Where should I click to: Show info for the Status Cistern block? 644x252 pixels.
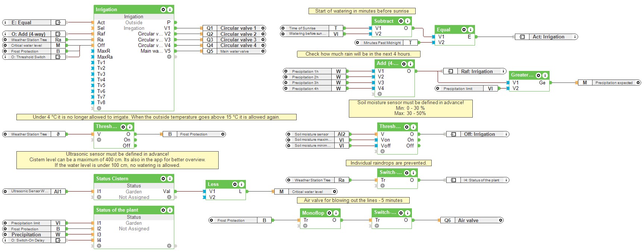(x=170, y=178)
